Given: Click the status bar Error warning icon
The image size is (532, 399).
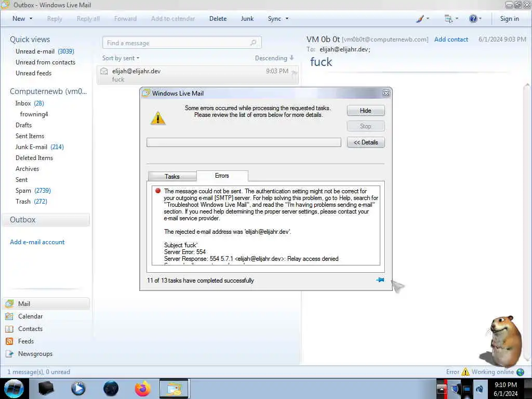Looking at the screenshot, I should pyautogui.click(x=465, y=372).
